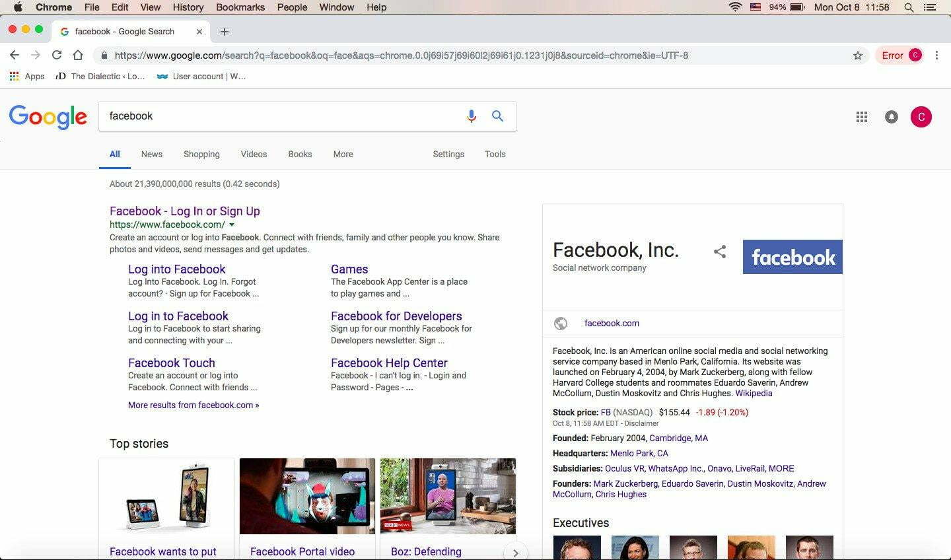Open The Dialectic bookmark
Viewport: 951px width, 560px height.
tap(100, 76)
